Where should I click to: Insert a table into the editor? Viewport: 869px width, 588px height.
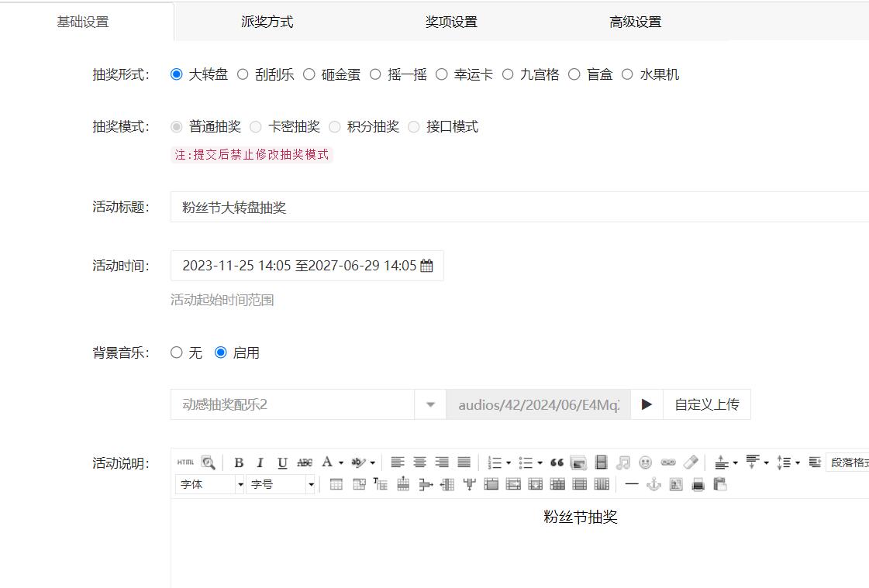click(x=335, y=484)
